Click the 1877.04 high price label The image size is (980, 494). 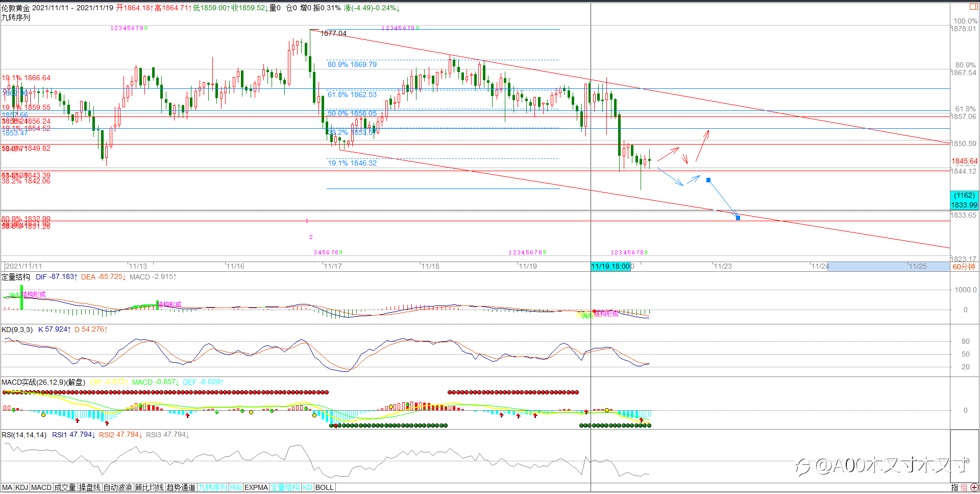(333, 33)
